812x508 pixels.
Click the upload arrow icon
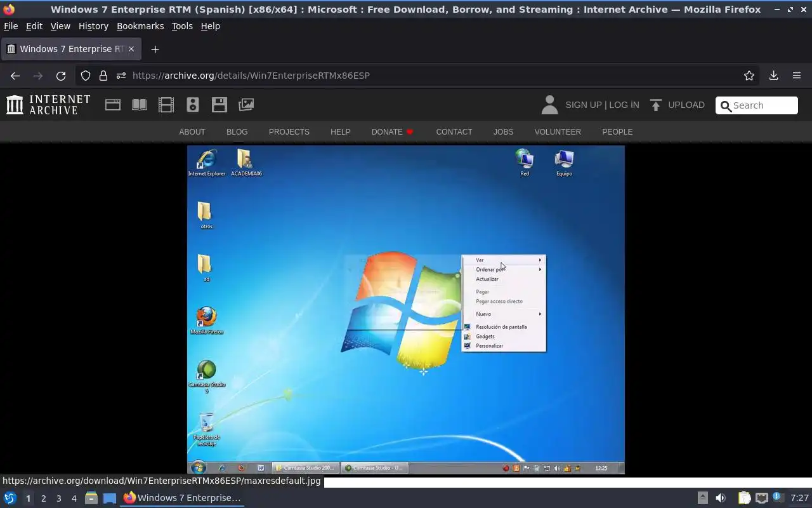(656, 105)
